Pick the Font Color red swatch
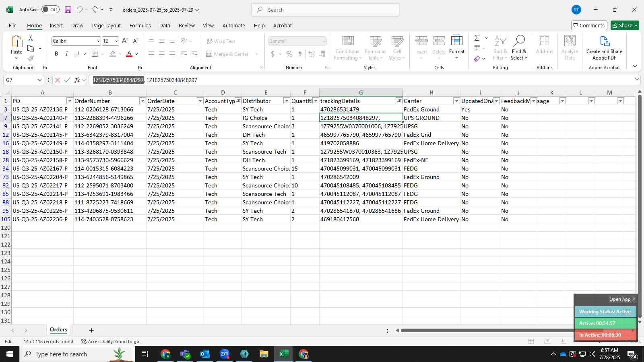 coord(129,54)
